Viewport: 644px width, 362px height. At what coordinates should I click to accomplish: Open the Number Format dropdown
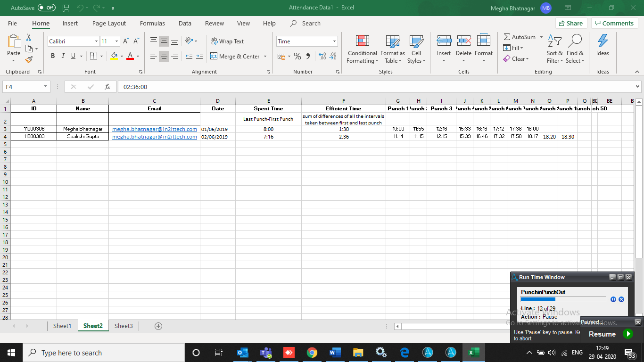click(x=334, y=41)
